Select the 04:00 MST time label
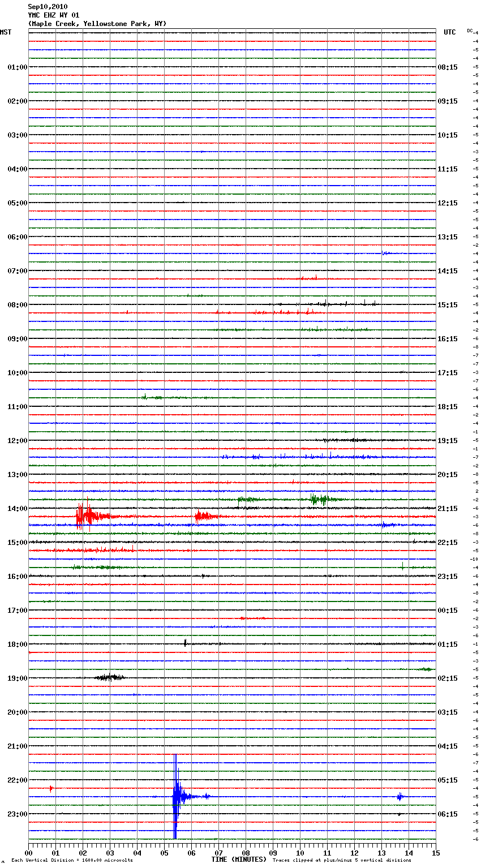 click(18, 169)
